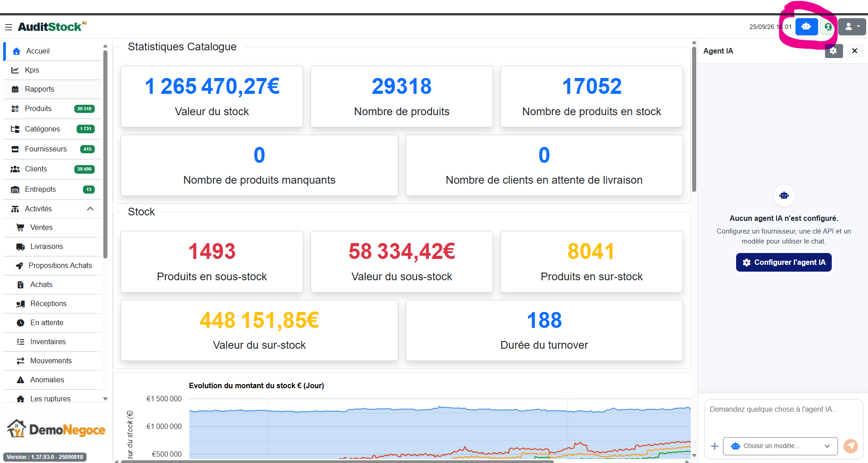Click the Produits en sous-stock card
The width and height of the screenshot is (868, 463).
212,262
